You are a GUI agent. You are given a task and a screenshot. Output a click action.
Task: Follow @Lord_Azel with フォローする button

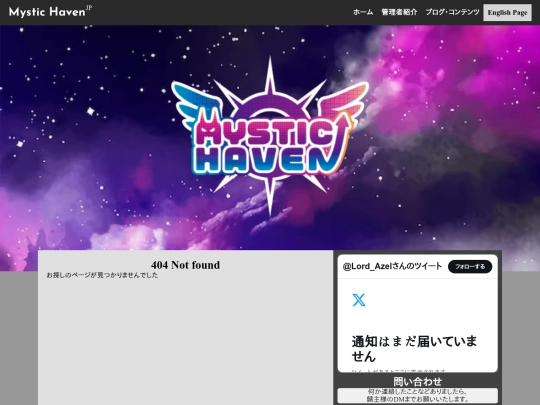pos(470,267)
